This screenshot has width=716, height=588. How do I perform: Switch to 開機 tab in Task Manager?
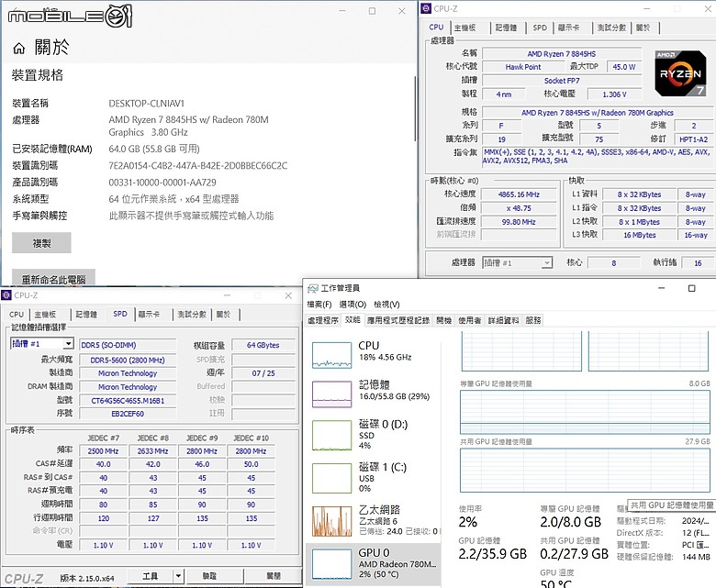443,320
